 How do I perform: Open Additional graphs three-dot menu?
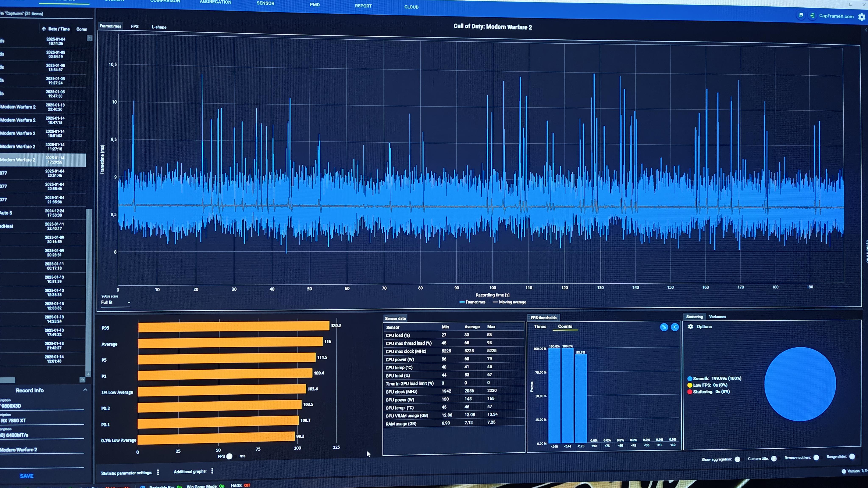coord(212,471)
